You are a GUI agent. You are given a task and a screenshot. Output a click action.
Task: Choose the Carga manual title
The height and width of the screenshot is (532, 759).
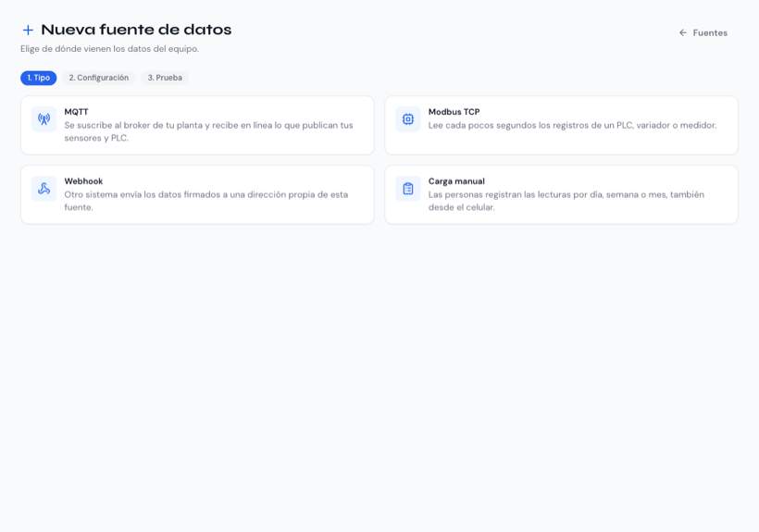(456, 181)
